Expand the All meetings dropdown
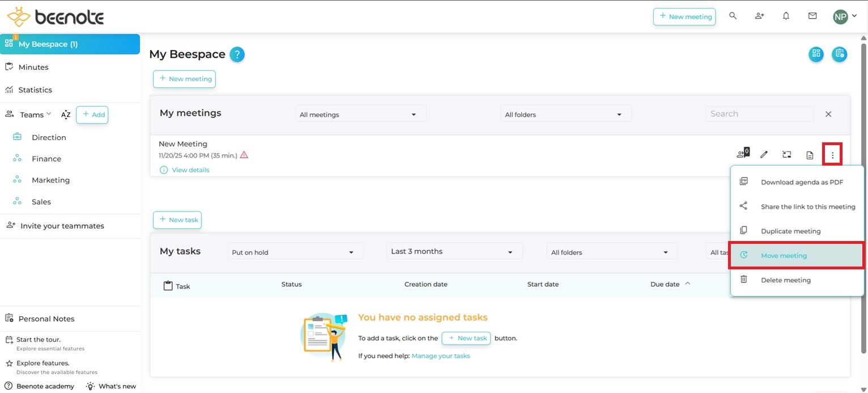 point(360,115)
